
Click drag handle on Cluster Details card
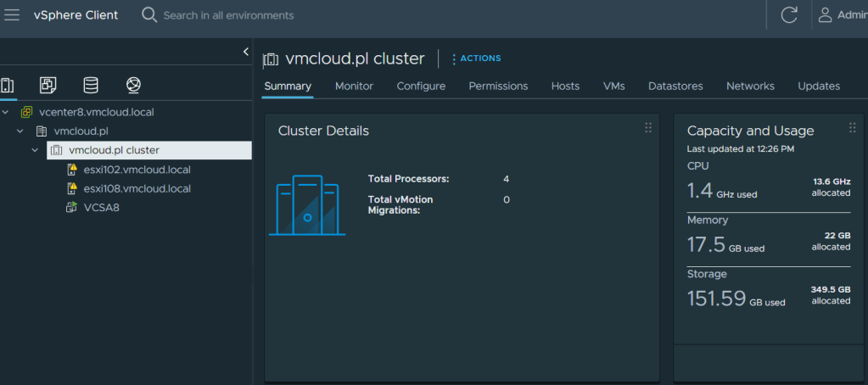[648, 128]
